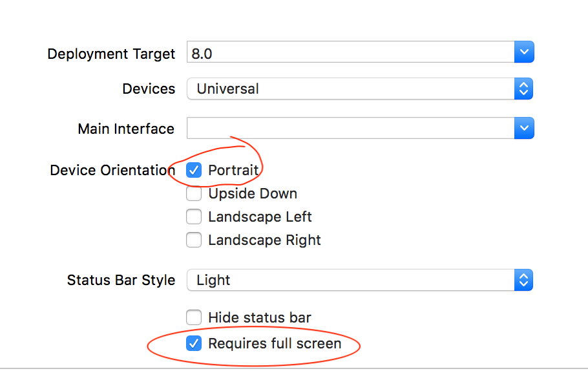Open the Devices Universal popup menu
Viewport: 588px width, 371px height.
tap(360, 89)
